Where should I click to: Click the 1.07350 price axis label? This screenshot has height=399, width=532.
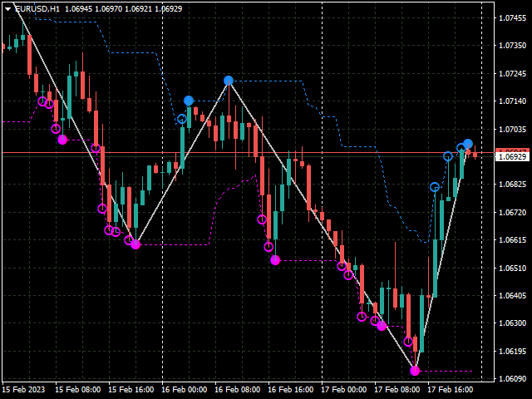512,46
